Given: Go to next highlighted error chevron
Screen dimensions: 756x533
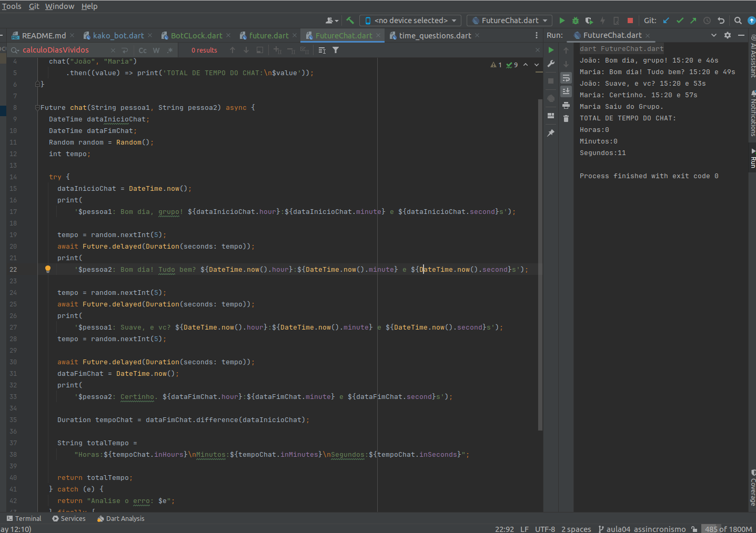Looking at the screenshot, I should tap(537, 65).
